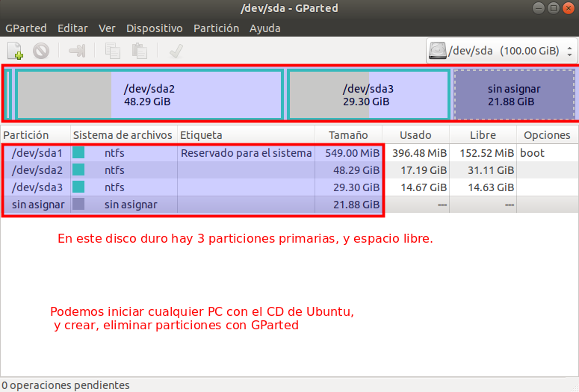Click the Sistema de archivos column header

124,135
